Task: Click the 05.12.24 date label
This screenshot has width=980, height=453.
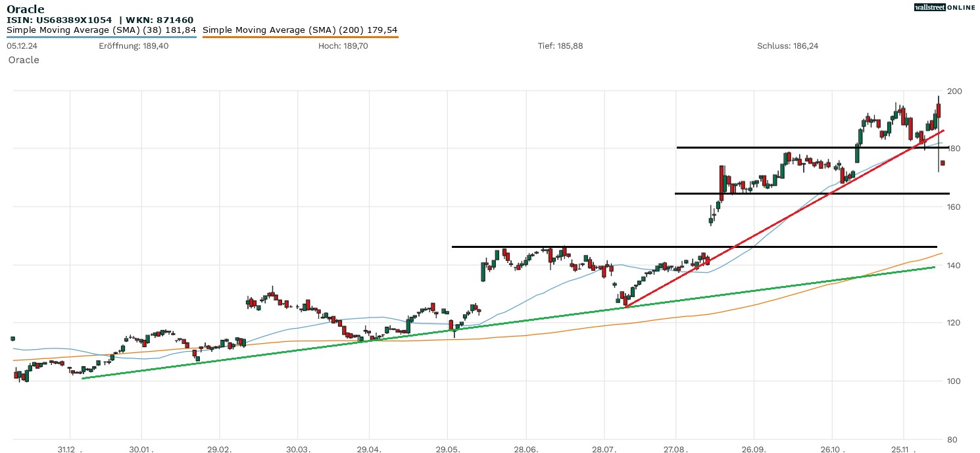Action: tap(20, 46)
